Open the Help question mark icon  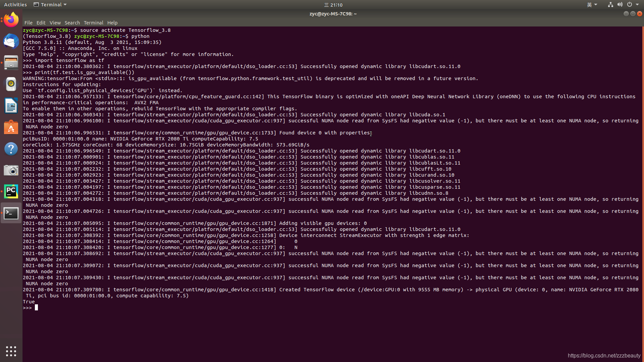(x=11, y=148)
